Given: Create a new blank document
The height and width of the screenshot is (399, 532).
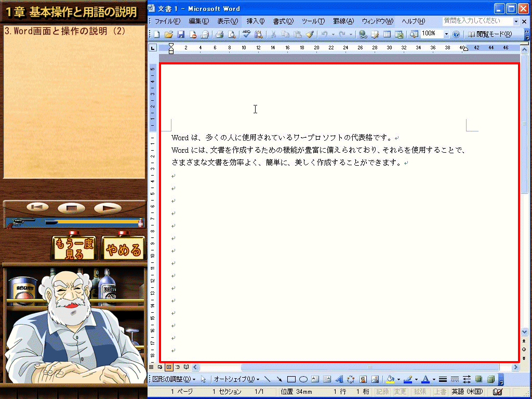Looking at the screenshot, I should (157, 34).
